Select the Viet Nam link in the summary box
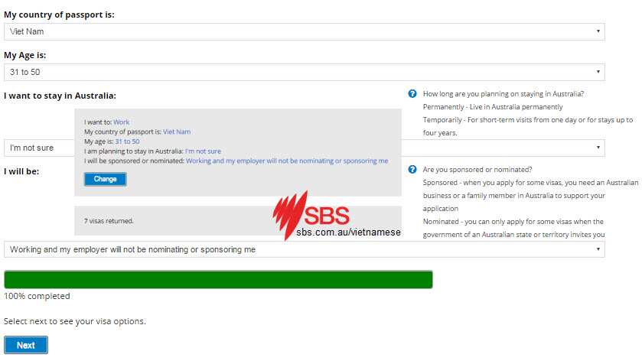This screenshot has height=364, width=642. [x=177, y=132]
